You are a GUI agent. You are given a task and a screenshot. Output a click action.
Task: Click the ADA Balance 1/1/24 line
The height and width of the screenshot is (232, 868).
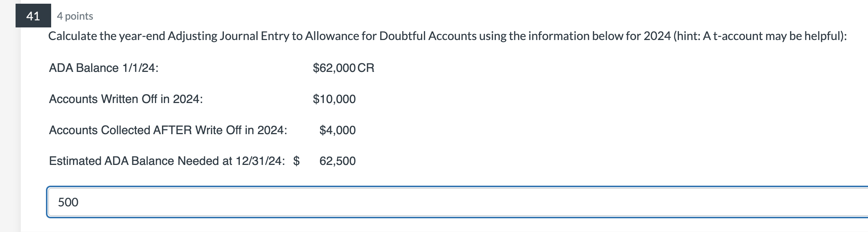104,68
